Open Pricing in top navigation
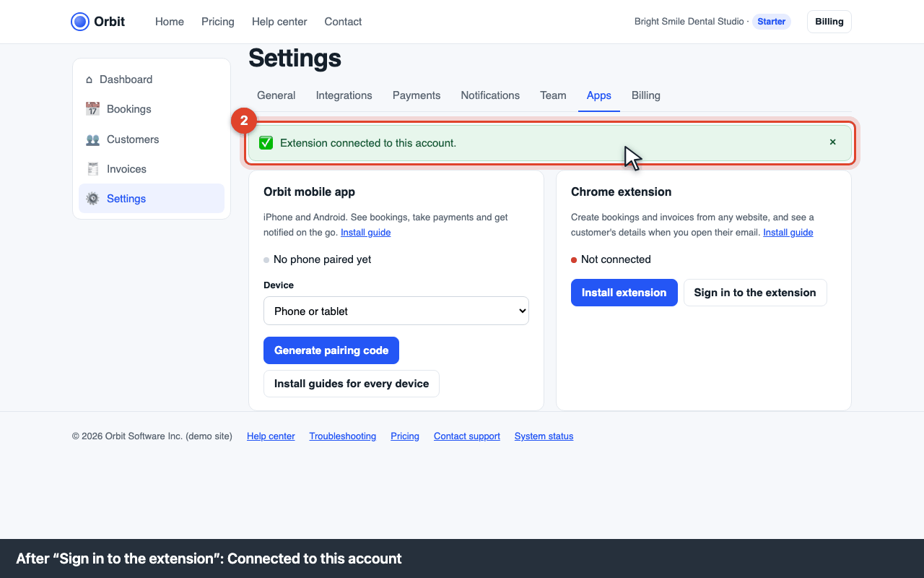Viewport: 924px width, 578px height. pos(218,22)
